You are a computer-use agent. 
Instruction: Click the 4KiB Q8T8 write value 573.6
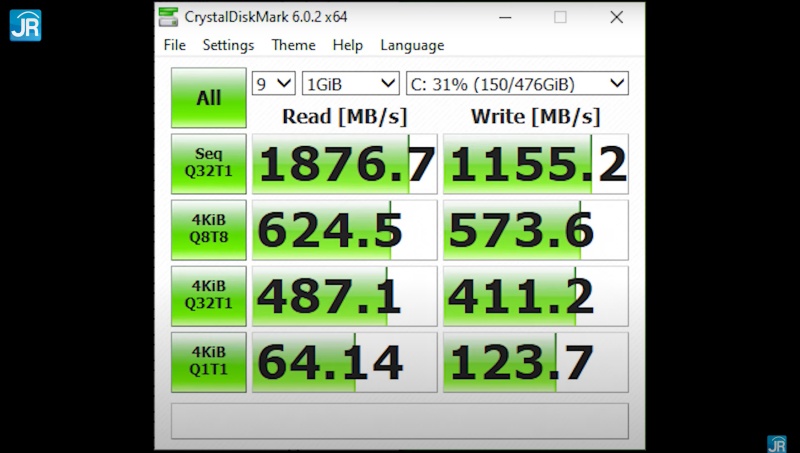(x=536, y=230)
